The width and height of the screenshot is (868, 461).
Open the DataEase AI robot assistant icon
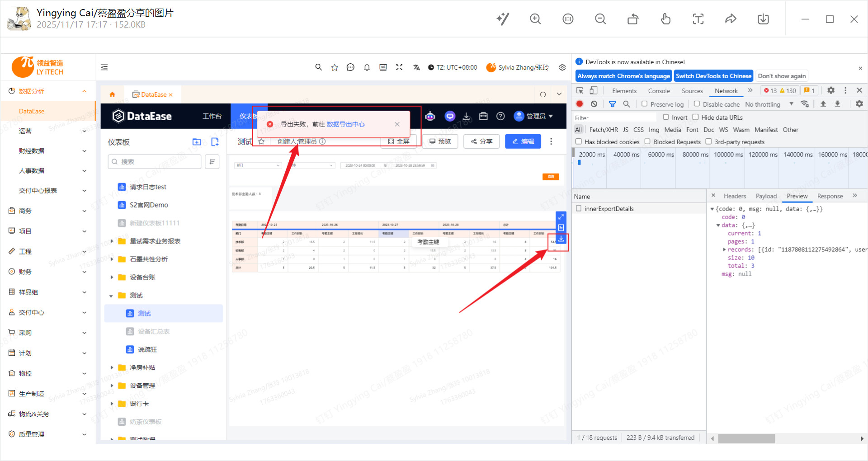tap(430, 117)
